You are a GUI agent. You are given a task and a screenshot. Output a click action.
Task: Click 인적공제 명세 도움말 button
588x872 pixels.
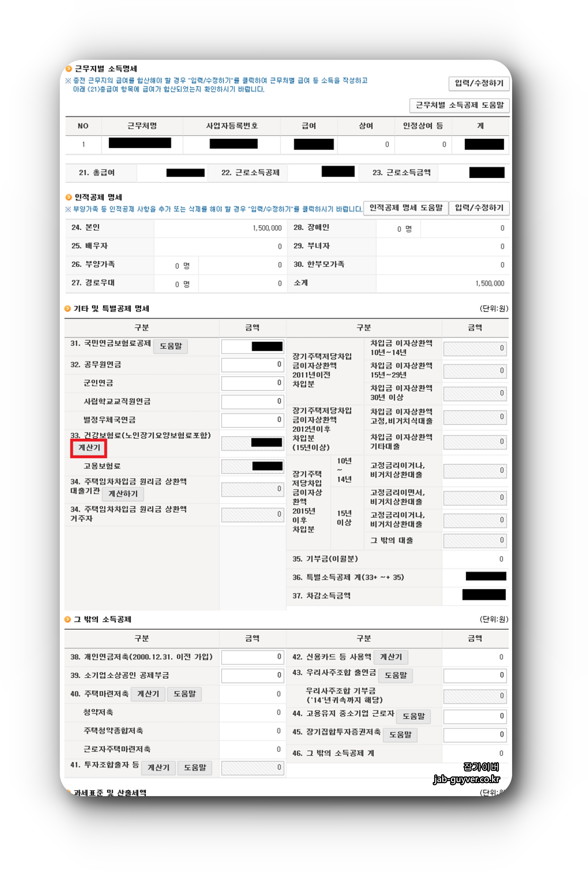(405, 208)
